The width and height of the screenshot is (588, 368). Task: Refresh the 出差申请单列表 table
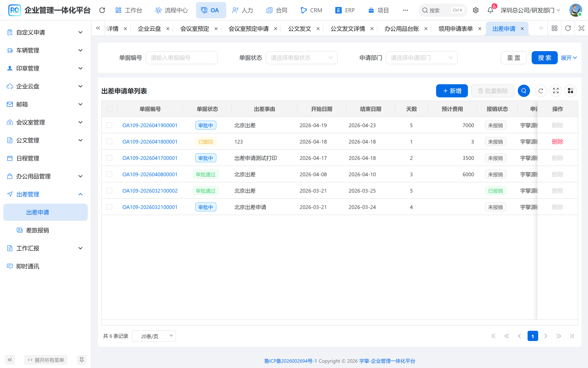pos(541,91)
